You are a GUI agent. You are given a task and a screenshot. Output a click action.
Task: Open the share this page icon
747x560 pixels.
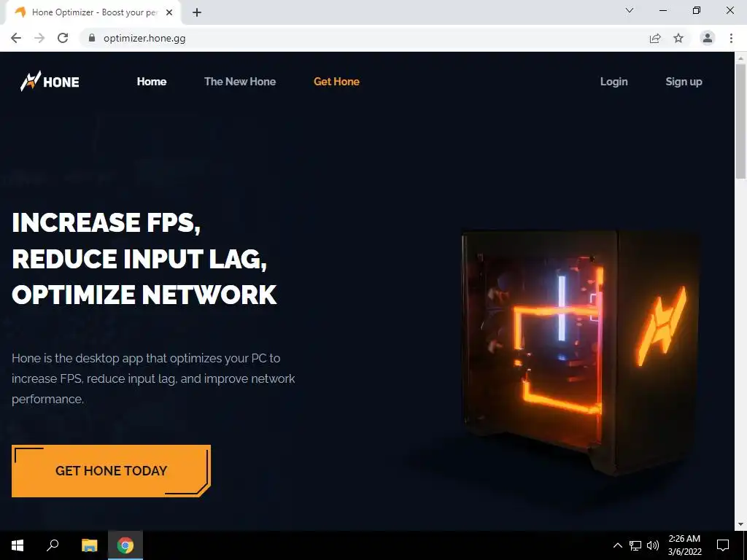click(655, 38)
